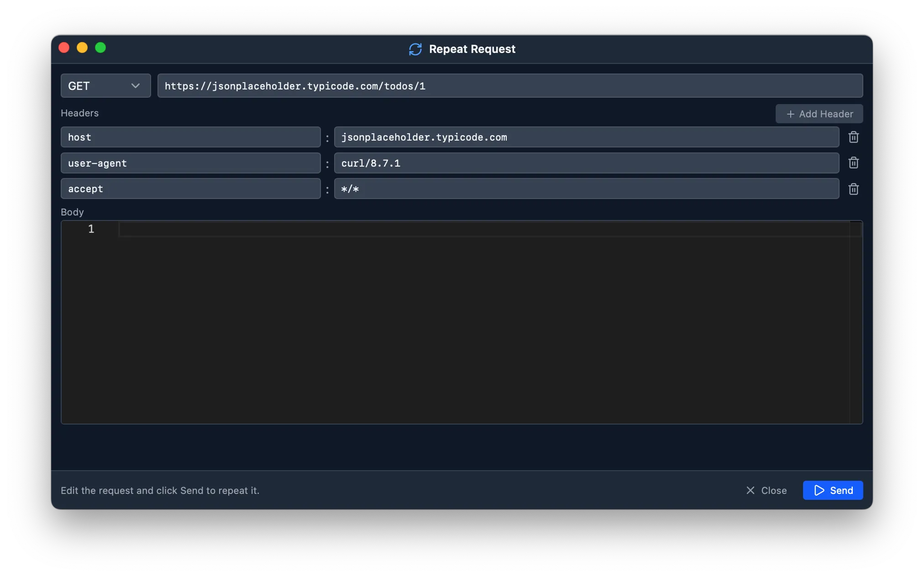Click the green maximize traffic light

click(100, 47)
